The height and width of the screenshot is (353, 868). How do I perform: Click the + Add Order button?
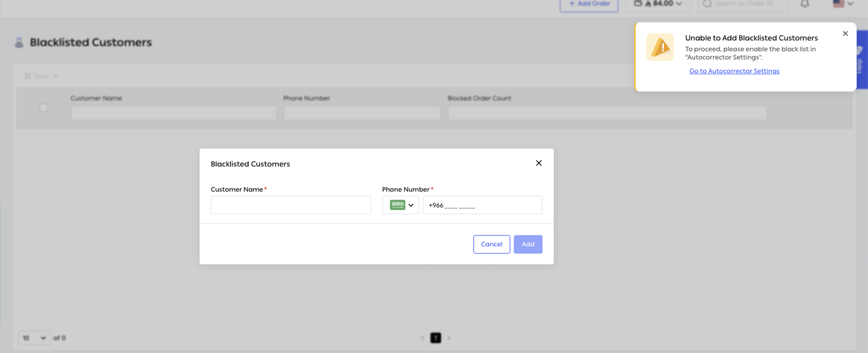click(589, 5)
